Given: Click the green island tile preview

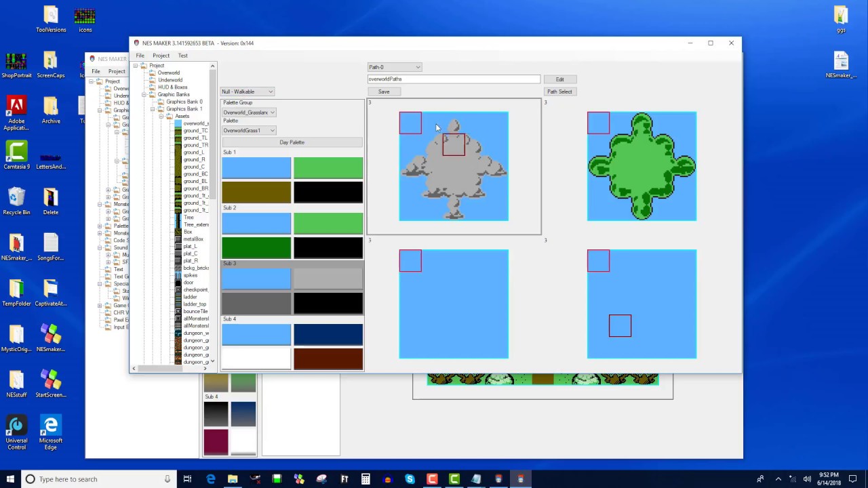Looking at the screenshot, I should [x=642, y=167].
